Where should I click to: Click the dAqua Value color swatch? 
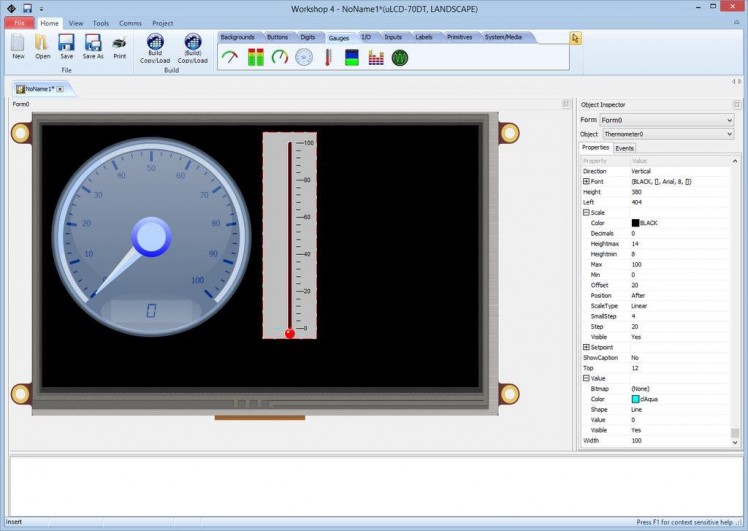pyautogui.click(x=635, y=399)
